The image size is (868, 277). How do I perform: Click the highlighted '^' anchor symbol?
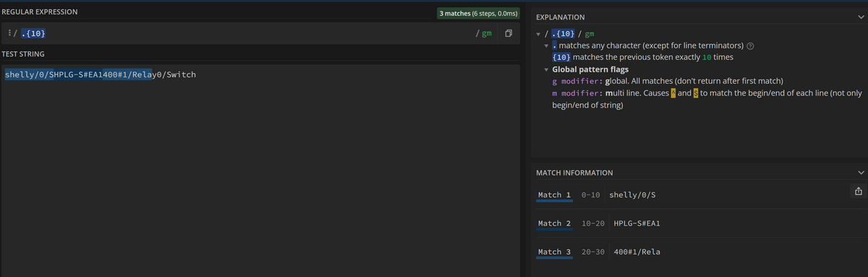click(x=673, y=93)
